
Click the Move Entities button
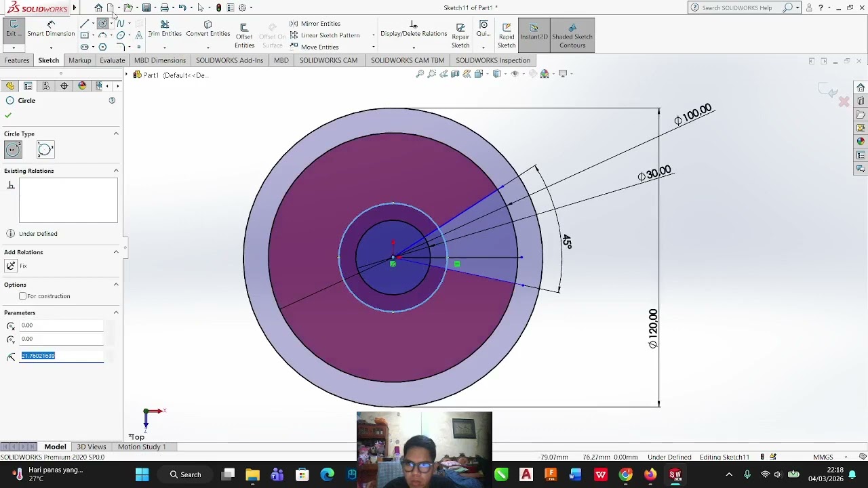tap(314, 47)
